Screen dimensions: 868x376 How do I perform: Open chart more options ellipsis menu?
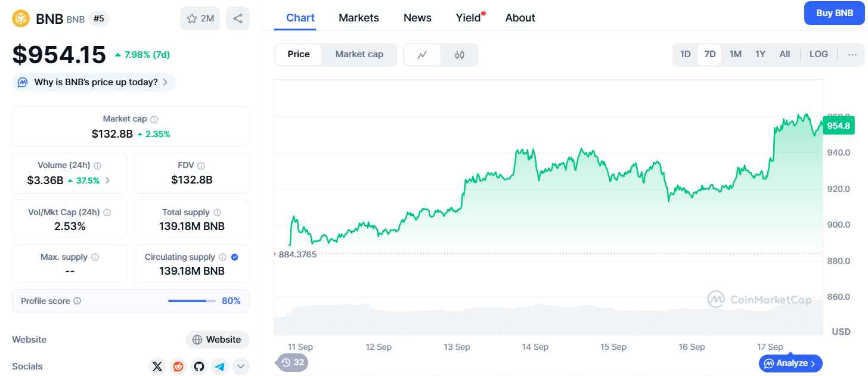852,54
